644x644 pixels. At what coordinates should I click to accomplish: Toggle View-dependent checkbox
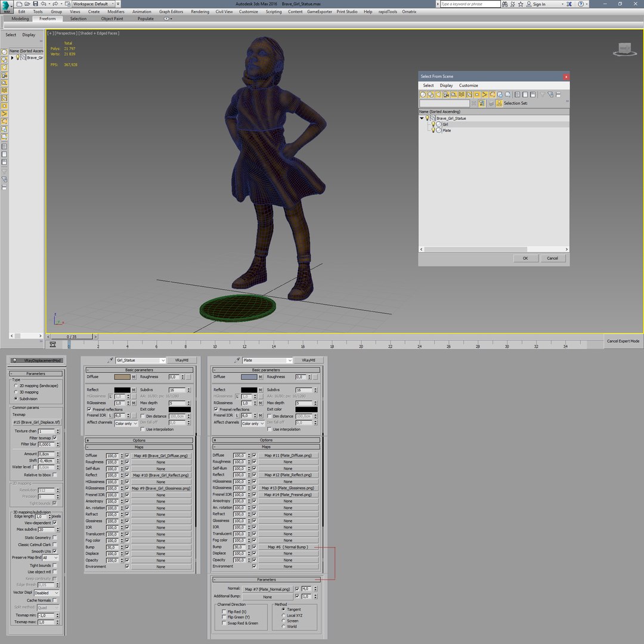(x=55, y=523)
